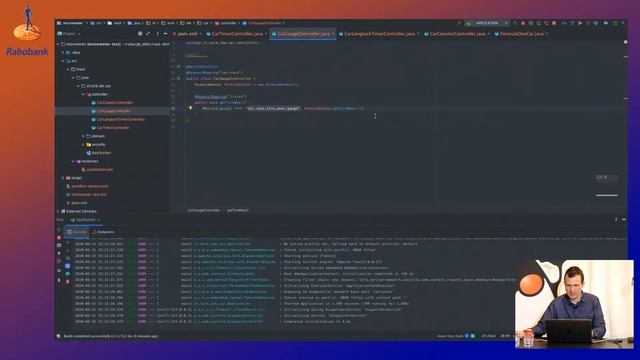Close the Application run tab
Screen dimensions: 640x360
tap(98, 220)
